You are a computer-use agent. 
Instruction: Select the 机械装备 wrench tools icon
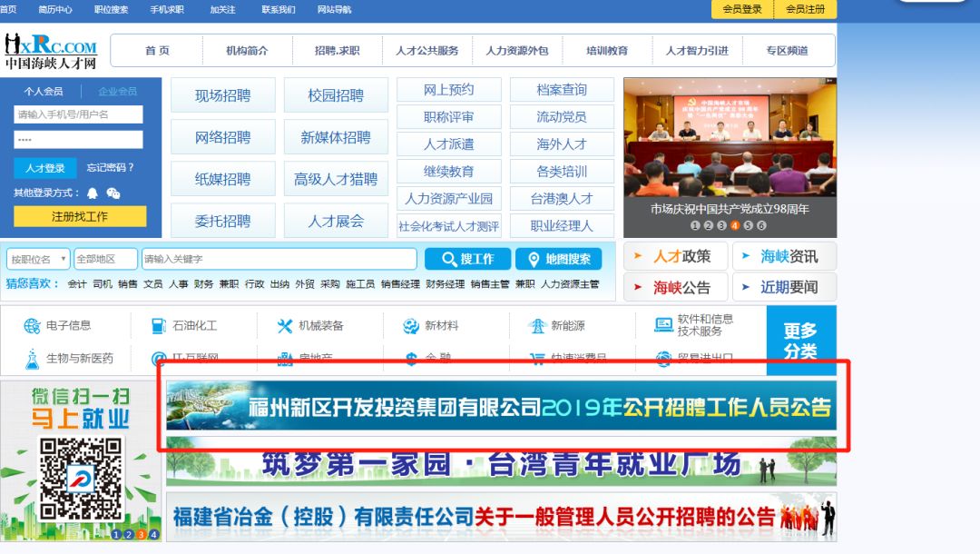285,326
